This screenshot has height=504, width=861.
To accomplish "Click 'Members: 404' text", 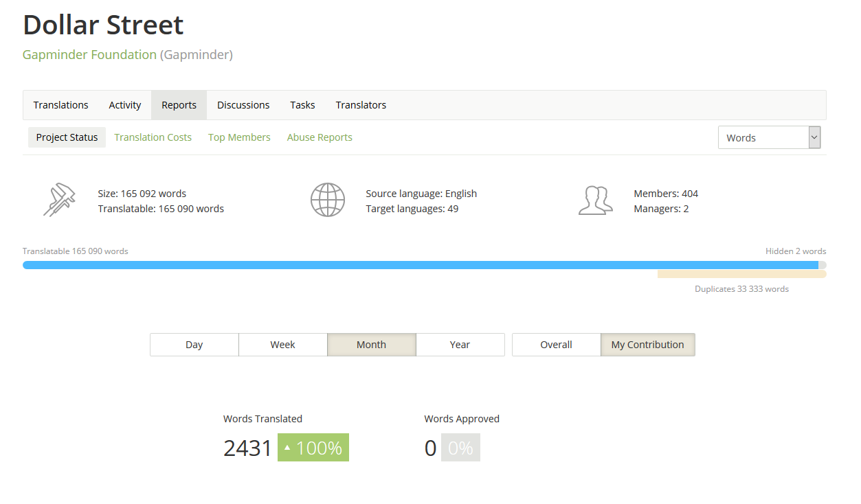I will [666, 194].
